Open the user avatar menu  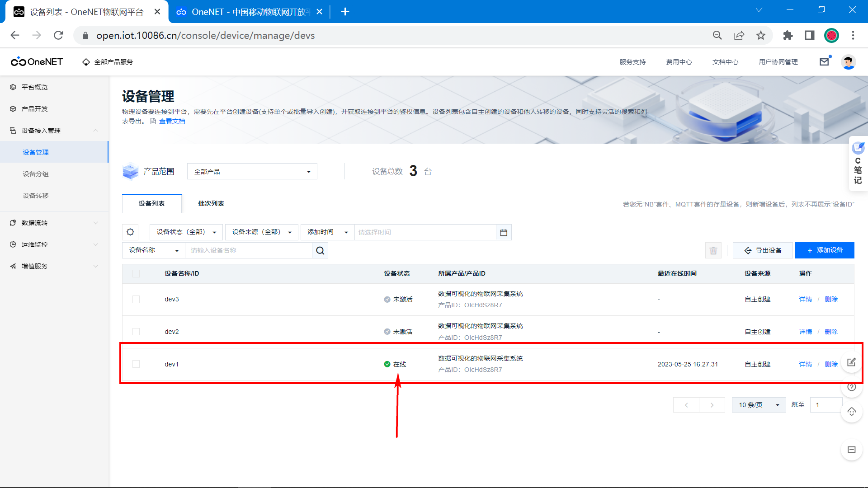[x=848, y=62]
